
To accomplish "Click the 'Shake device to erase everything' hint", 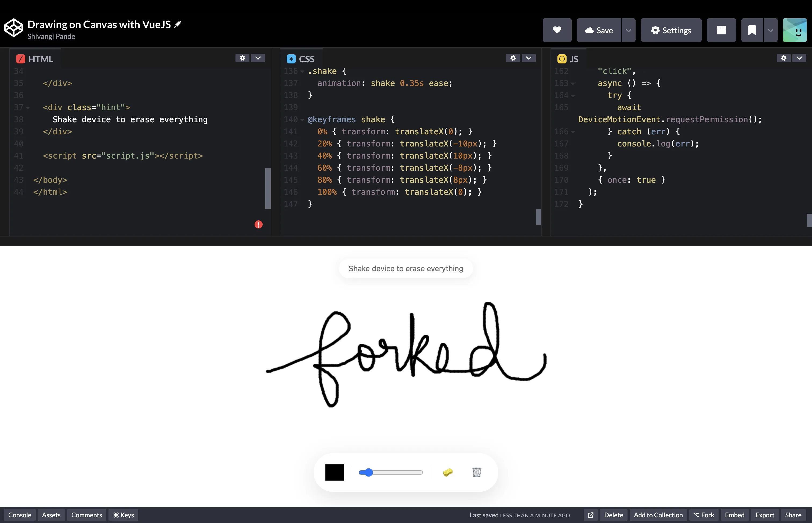I will click(406, 268).
